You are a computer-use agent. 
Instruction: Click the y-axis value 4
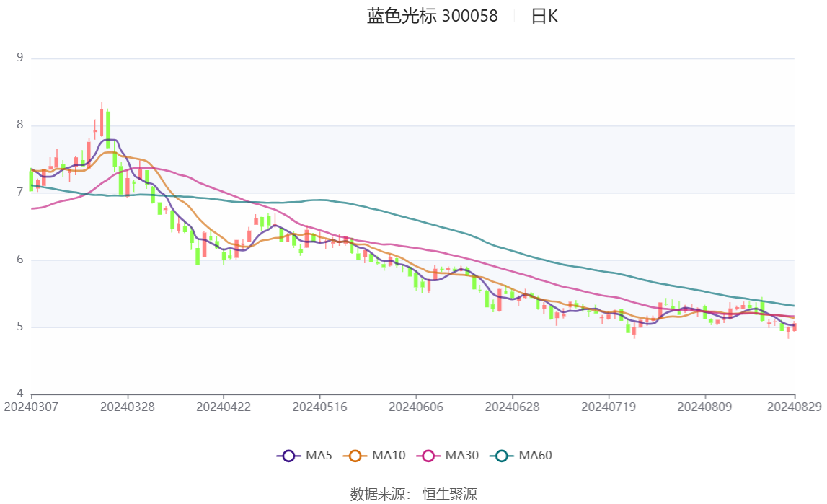[20, 393]
